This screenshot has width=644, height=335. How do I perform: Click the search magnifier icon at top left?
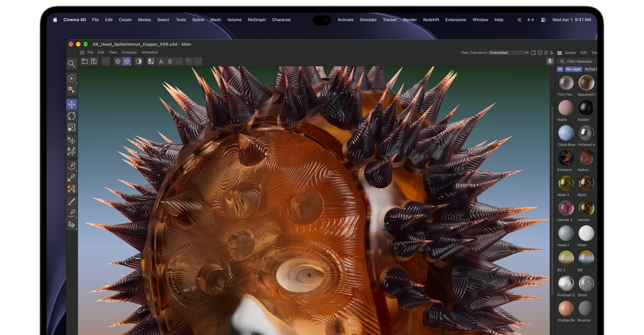71,63
